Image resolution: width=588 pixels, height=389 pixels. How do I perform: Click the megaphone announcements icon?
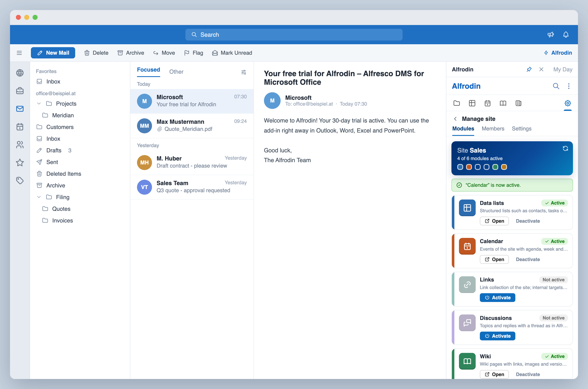pyautogui.click(x=551, y=34)
